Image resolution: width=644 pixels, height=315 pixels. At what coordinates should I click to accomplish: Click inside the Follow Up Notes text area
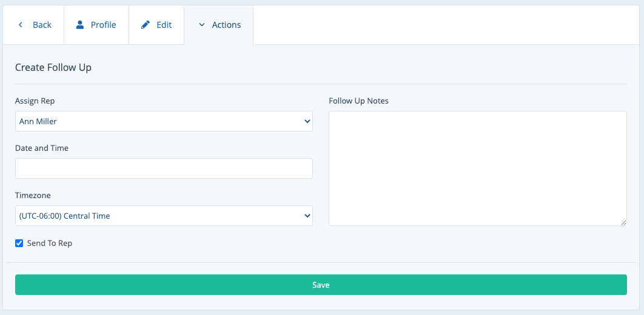coord(477,168)
